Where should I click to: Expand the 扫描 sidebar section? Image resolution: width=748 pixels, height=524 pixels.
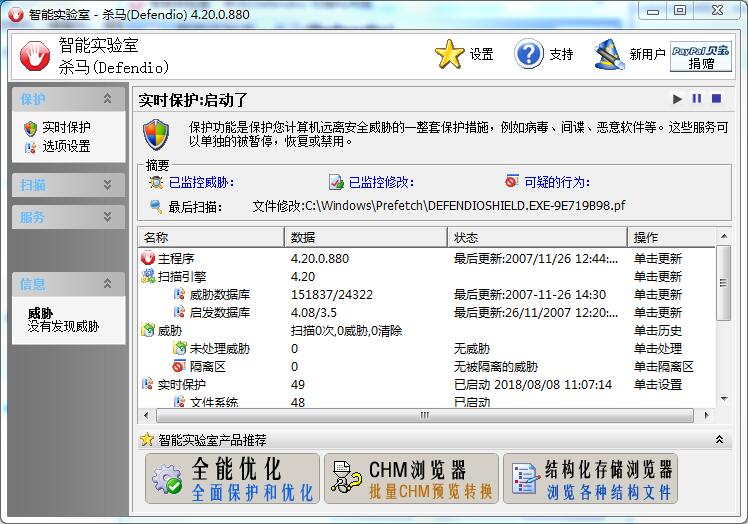pos(107,185)
